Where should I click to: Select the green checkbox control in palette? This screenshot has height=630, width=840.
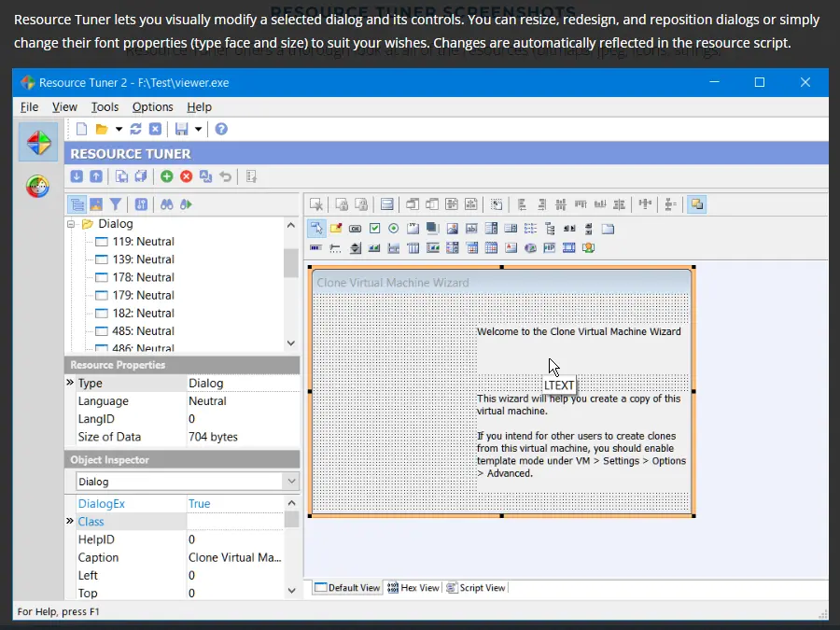tap(374, 229)
